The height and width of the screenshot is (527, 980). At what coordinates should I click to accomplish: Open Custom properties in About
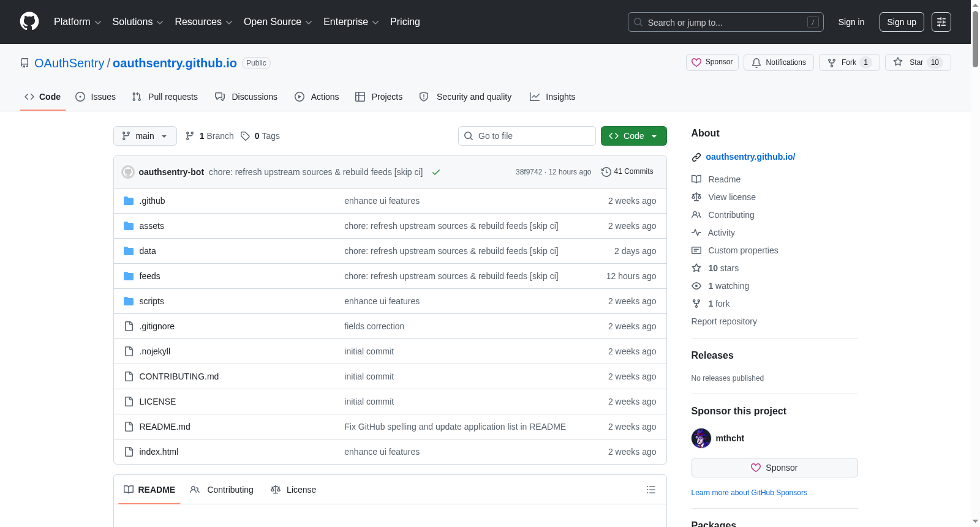click(x=743, y=250)
